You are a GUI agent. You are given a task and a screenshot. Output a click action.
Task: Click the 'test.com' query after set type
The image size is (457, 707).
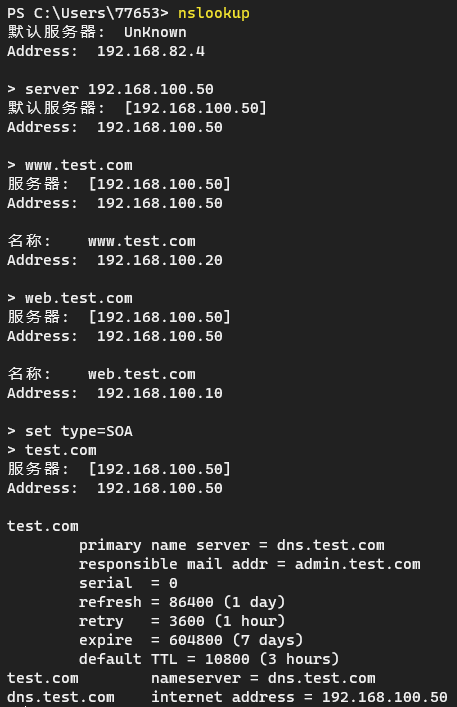[61, 450]
